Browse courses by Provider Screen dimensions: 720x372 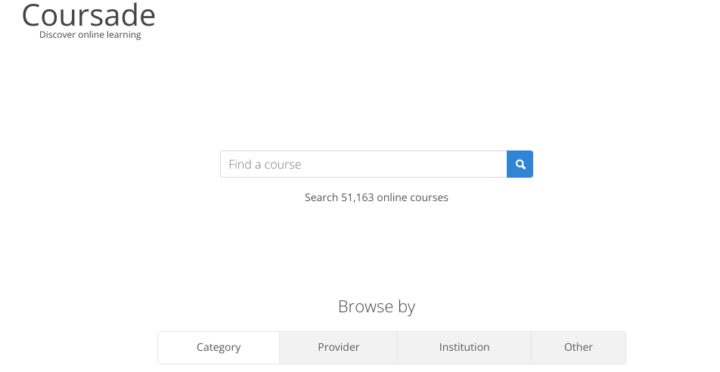pyautogui.click(x=338, y=347)
